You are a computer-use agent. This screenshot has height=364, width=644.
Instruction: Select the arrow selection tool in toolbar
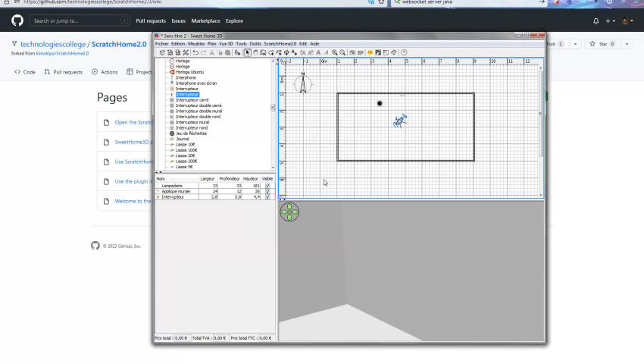[247, 52]
